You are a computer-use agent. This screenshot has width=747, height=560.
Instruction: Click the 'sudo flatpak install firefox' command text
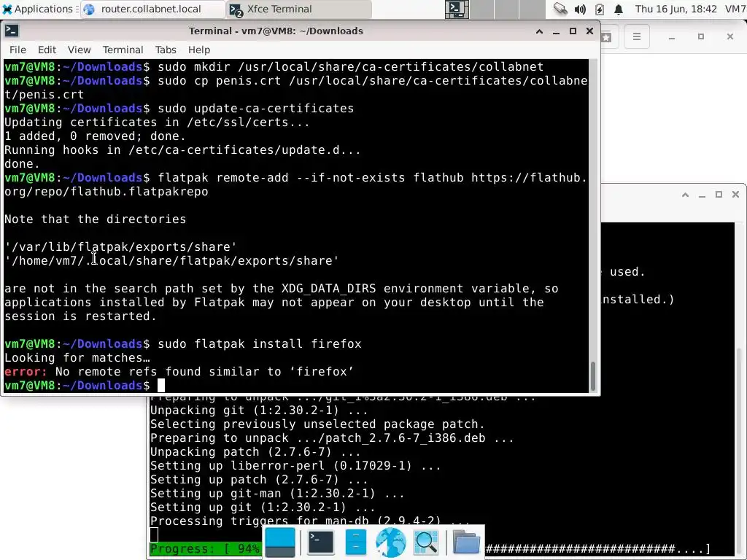click(260, 344)
